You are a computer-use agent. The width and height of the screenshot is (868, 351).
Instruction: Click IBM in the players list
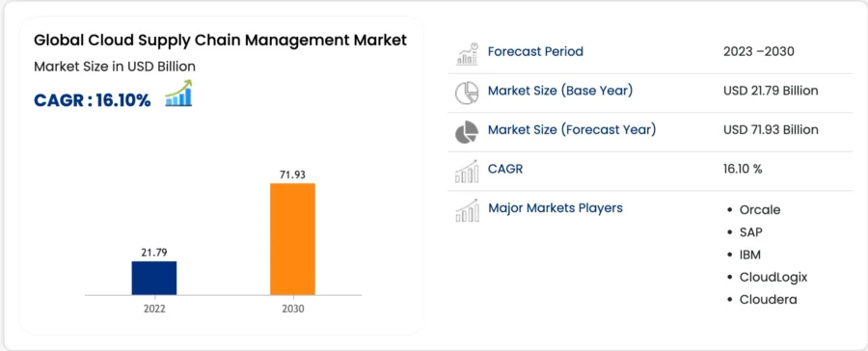coord(750,256)
